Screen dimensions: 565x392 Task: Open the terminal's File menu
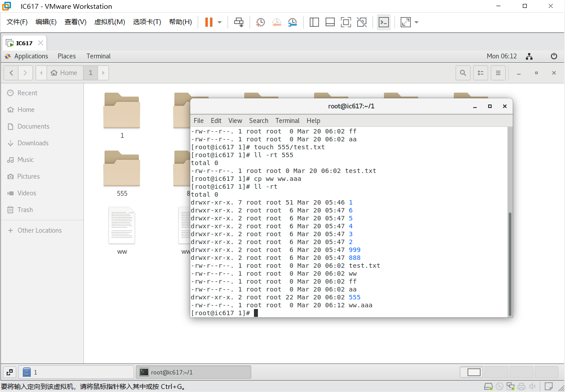point(199,121)
